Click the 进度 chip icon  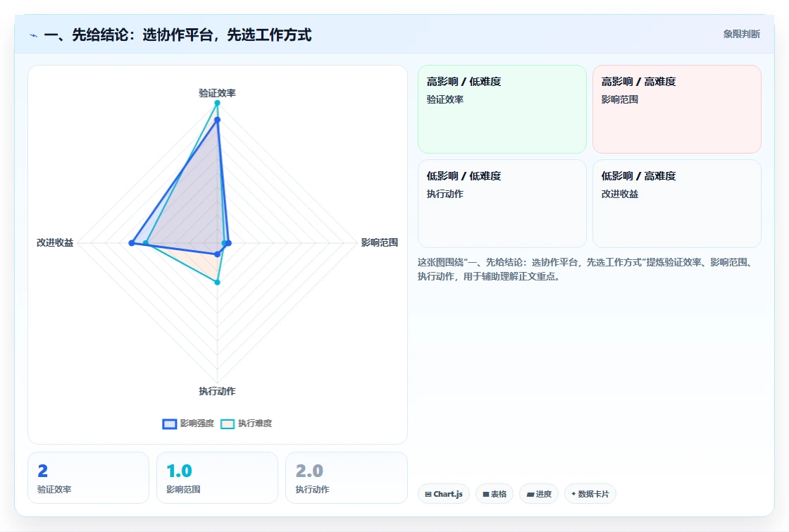click(530, 494)
